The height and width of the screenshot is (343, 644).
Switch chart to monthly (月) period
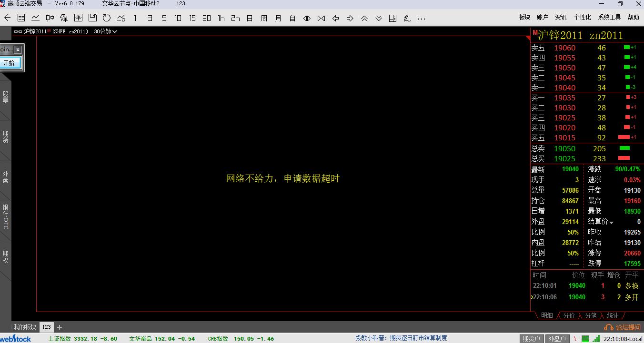tap(278, 18)
